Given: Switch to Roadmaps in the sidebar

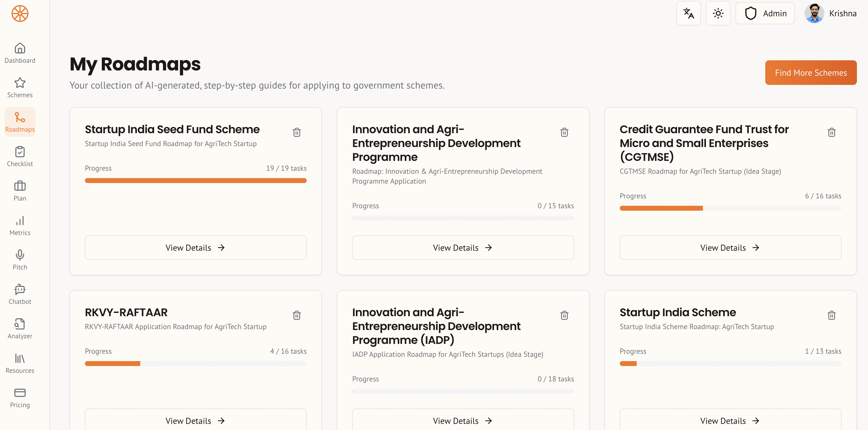Looking at the screenshot, I should (x=20, y=122).
